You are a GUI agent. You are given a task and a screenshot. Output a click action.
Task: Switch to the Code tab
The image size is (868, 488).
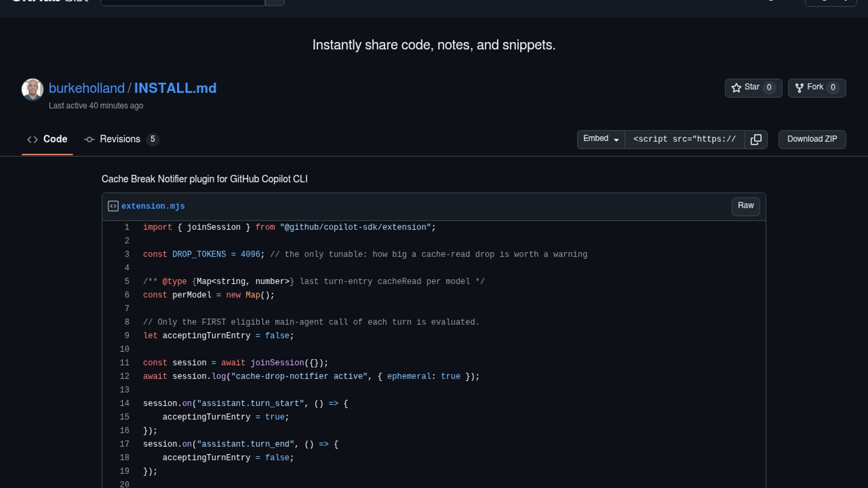47,139
